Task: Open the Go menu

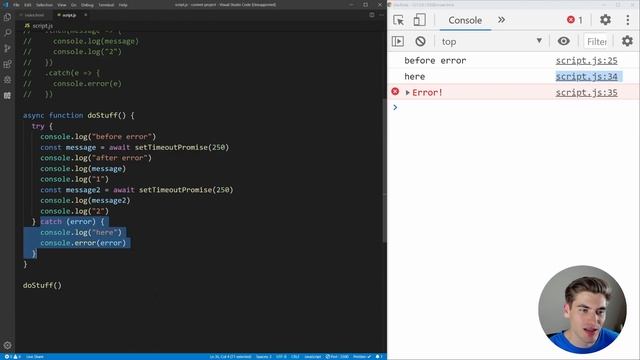Action: [74, 5]
